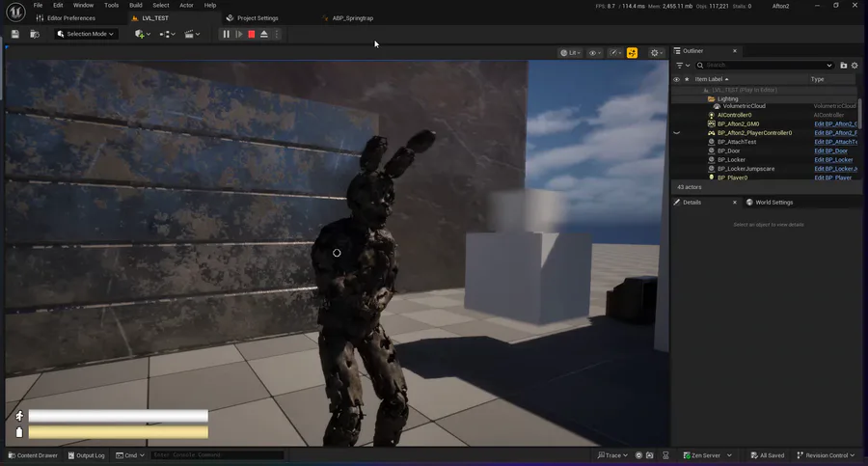Click the Outliner vertical scrollbar
This screenshot has height=466, width=868.
[x=859, y=114]
